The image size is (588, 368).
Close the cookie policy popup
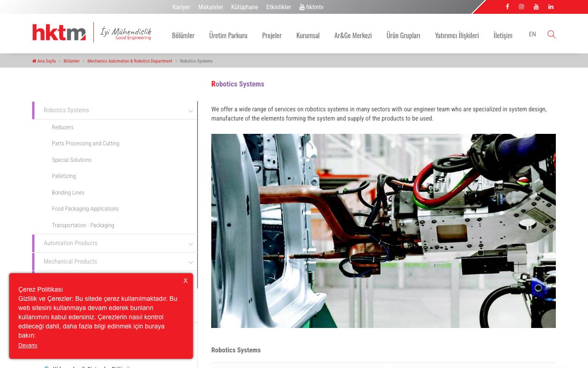185,281
